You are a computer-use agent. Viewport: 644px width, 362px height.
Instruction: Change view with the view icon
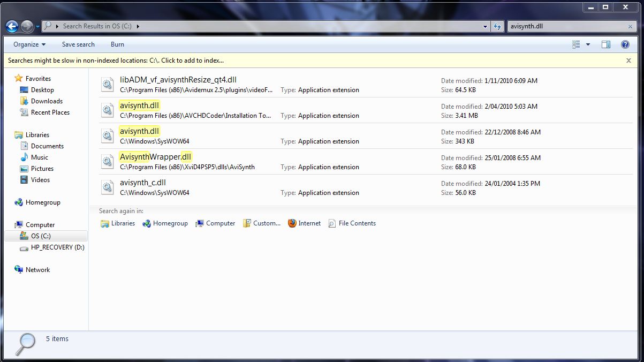point(576,44)
